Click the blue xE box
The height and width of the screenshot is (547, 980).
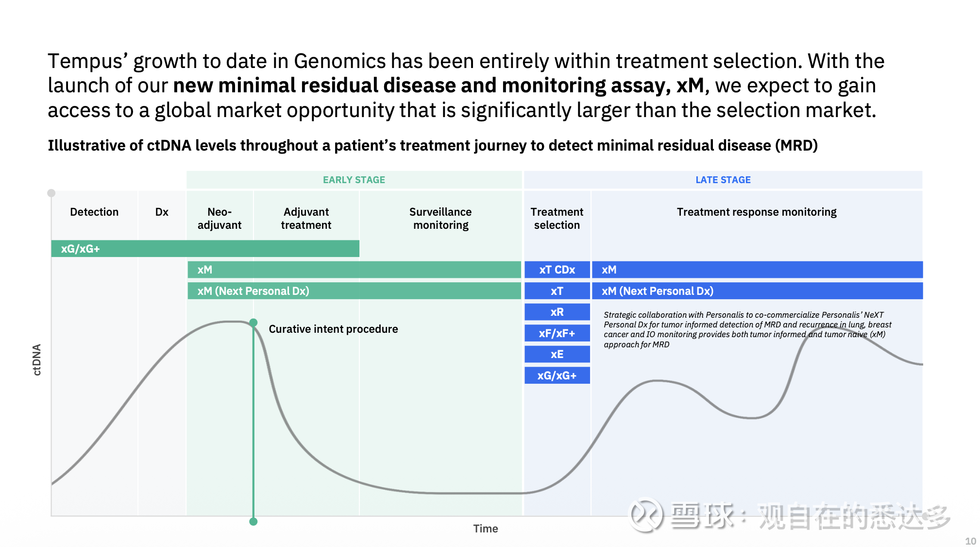[x=557, y=354]
